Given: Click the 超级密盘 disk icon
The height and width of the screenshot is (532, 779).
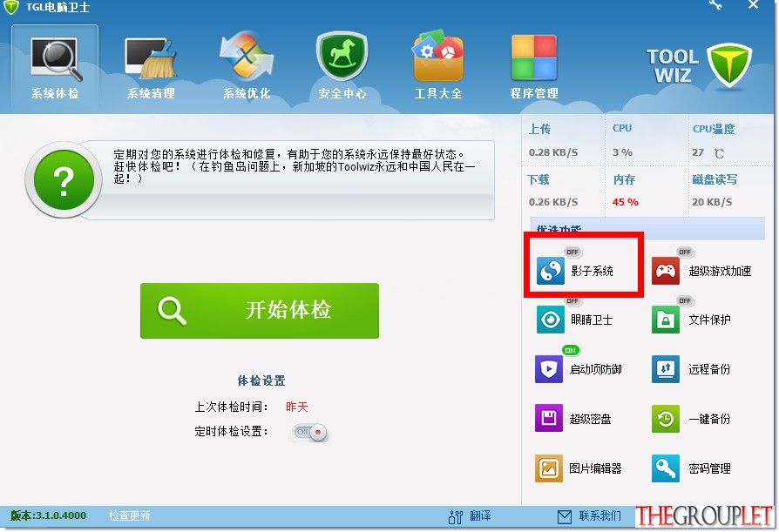Looking at the screenshot, I should (548, 418).
